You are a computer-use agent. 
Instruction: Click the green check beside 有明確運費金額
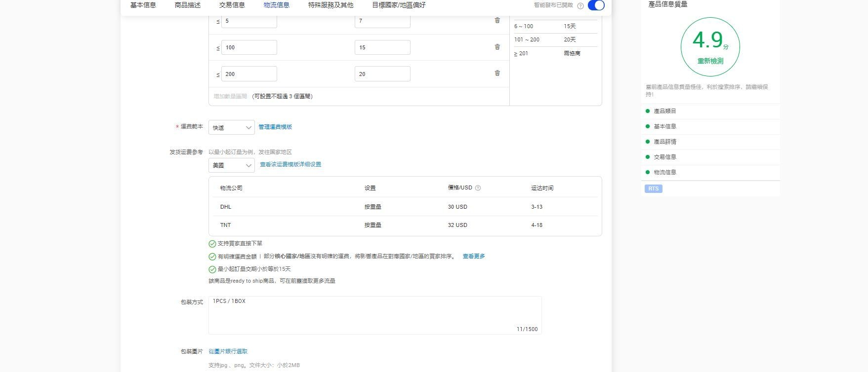click(x=212, y=257)
